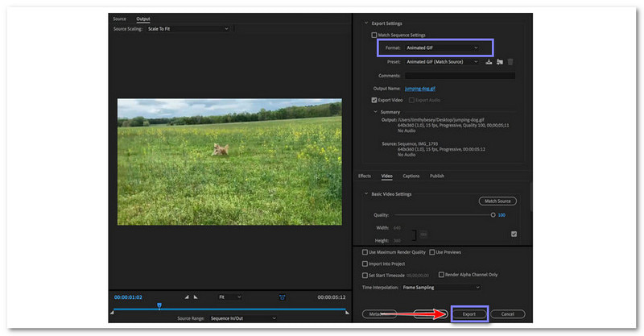
Task: Click the Width value field
Action: point(397,228)
